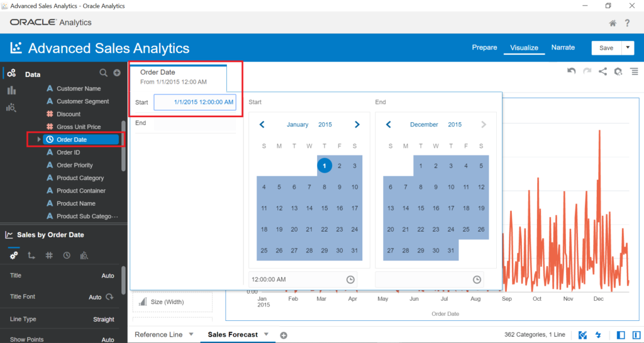Reset Title Font with circular arrow icon
This screenshot has width=644, height=343.
(109, 296)
